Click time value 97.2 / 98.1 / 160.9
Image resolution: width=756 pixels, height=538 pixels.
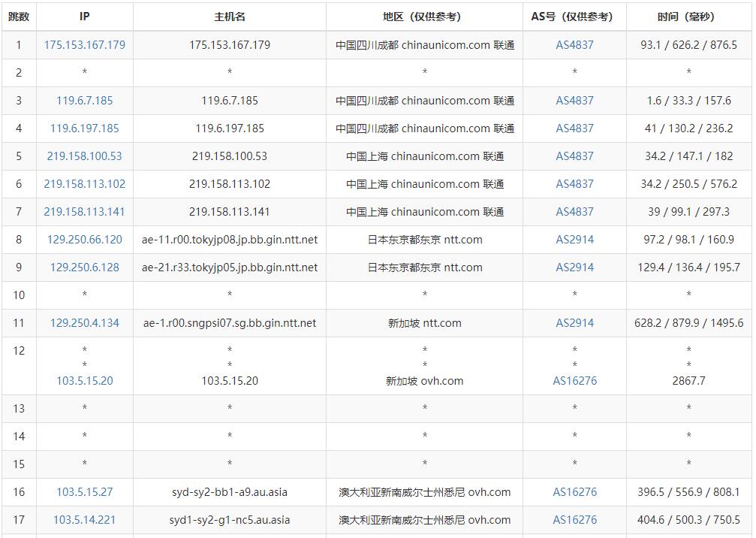coord(688,240)
